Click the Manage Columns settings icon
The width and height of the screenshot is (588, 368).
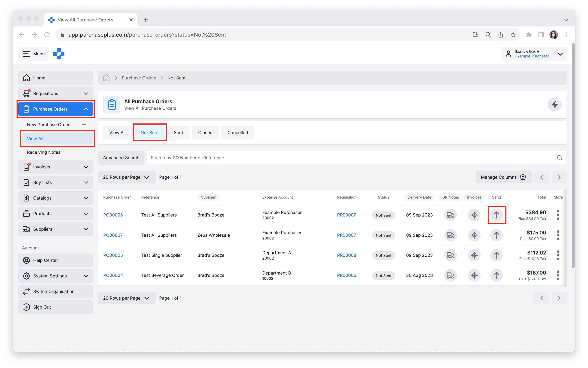(x=523, y=177)
